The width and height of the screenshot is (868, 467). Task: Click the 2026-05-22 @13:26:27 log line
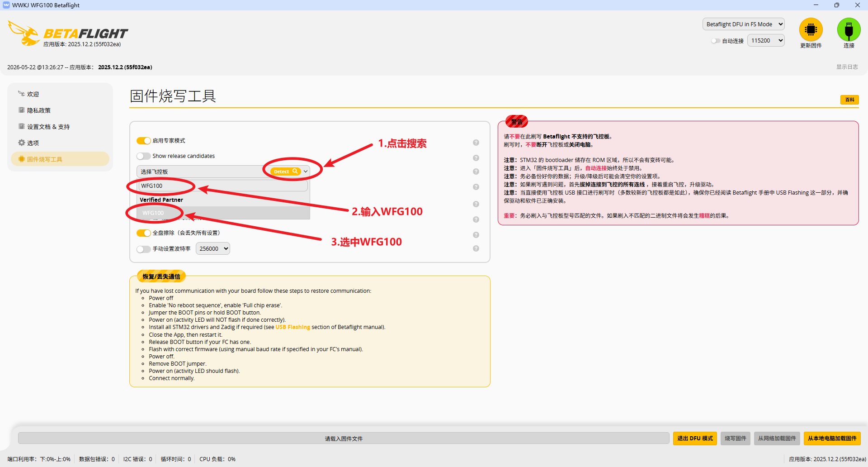pyautogui.click(x=80, y=67)
